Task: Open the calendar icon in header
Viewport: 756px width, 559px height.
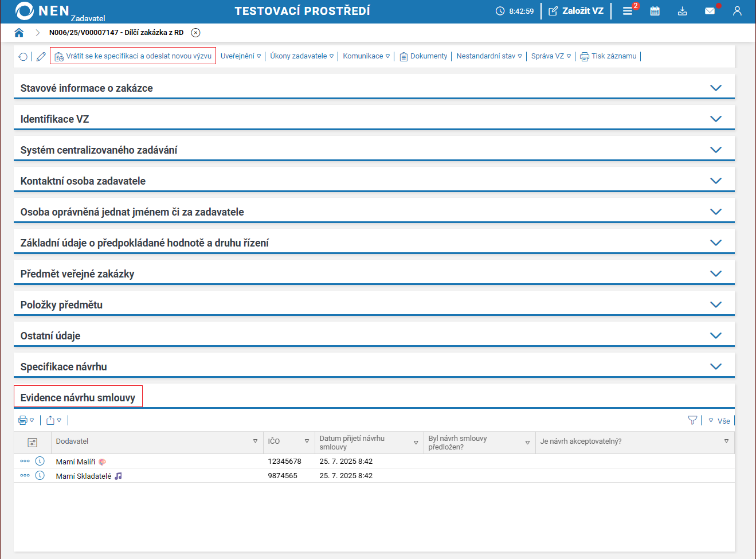Action: pos(655,11)
